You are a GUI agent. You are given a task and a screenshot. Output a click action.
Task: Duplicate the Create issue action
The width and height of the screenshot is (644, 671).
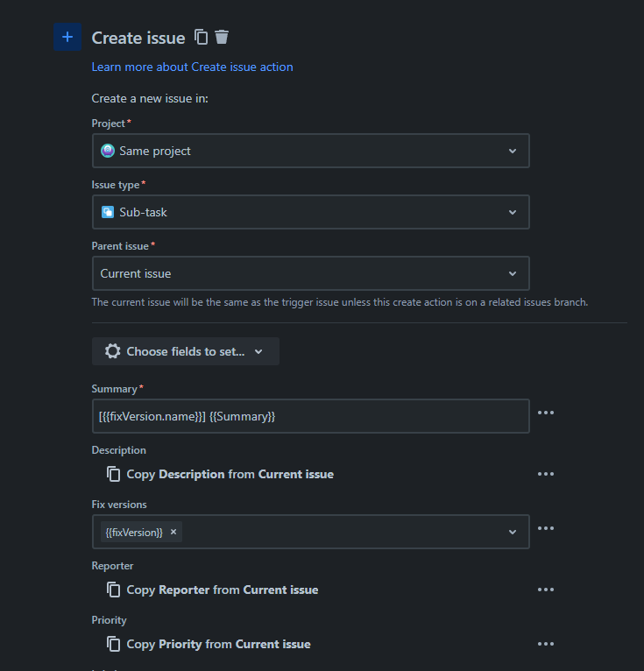(x=202, y=37)
